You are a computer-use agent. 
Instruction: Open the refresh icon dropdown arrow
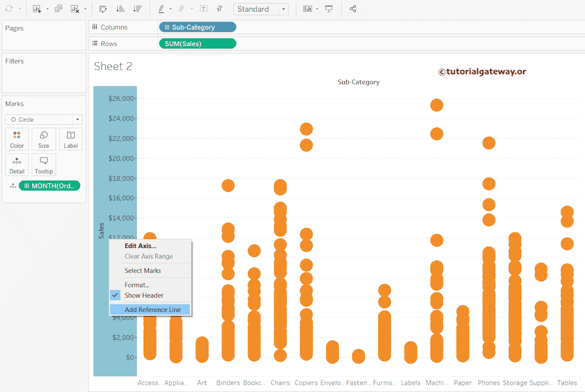[x=20, y=9]
